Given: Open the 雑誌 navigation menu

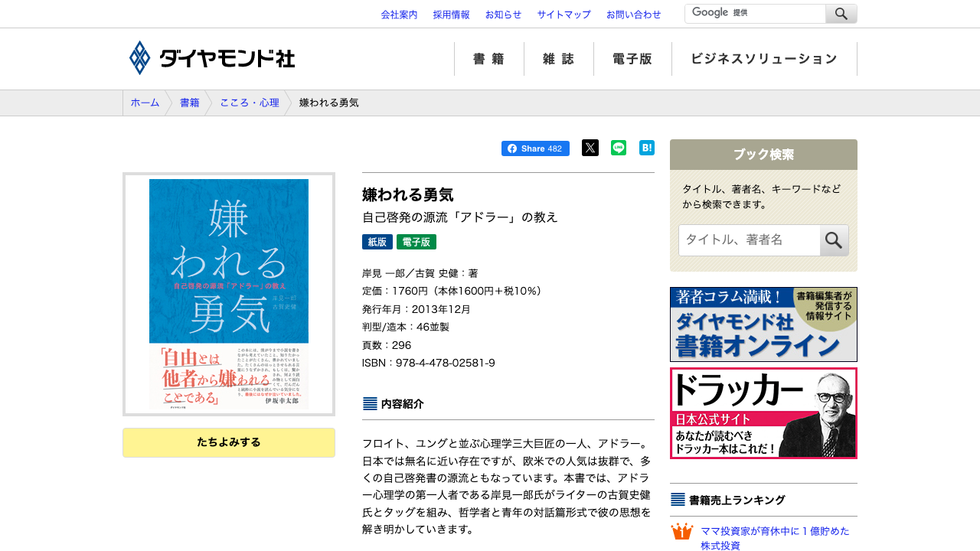Looking at the screenshot, I should (558, 59).
